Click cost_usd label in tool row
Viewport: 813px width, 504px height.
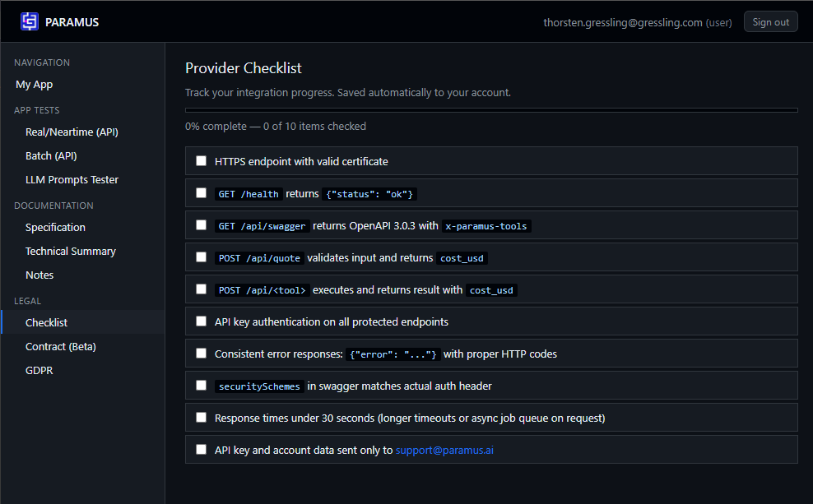point(491,290)
